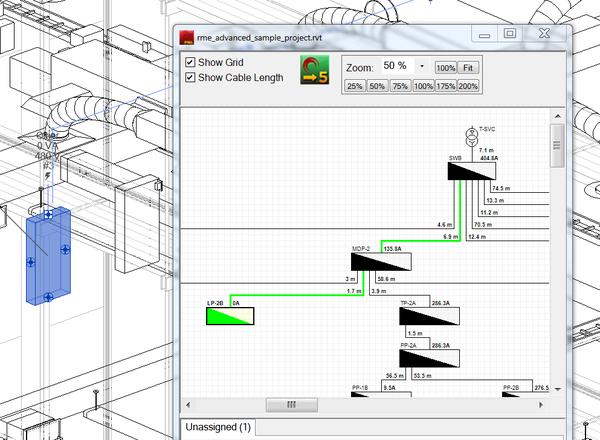Select the SWB switchboard block
Image resolution: width=600 pixels, height=440 pixels.
[472, 171]
